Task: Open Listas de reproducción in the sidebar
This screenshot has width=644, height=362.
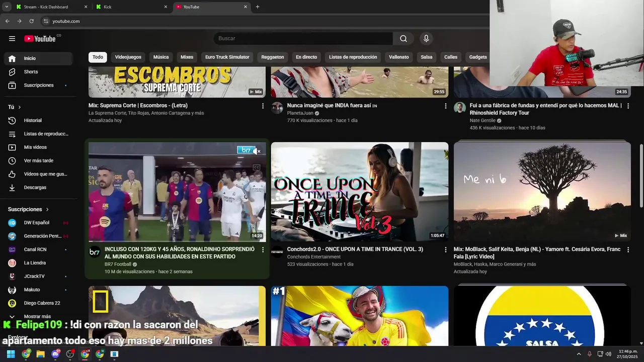Action: coord(39,134)
